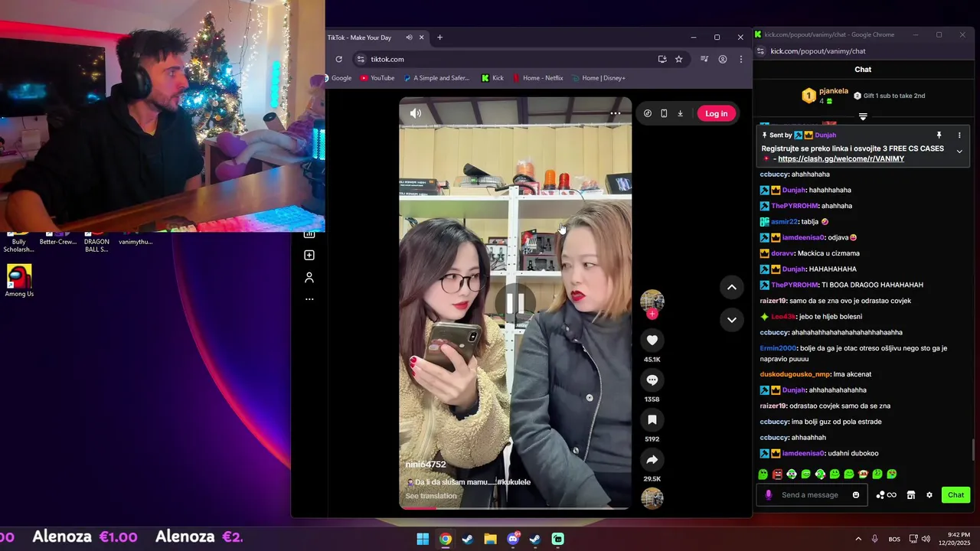Screen dimensions: 980x551
Task: Unpin the pinned message in Kick chat
Action: [x=939, y=135]
